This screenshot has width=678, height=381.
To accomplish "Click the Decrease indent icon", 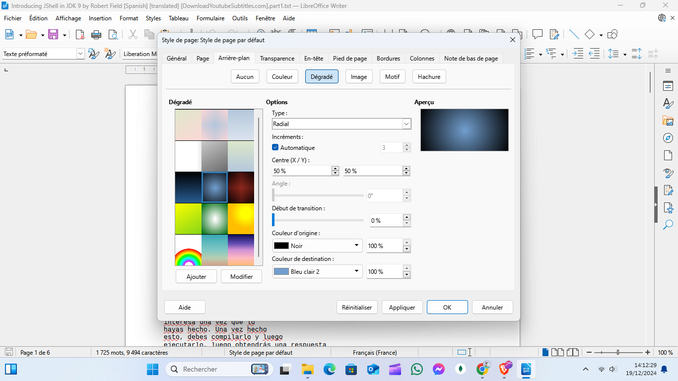I will 594,54.
